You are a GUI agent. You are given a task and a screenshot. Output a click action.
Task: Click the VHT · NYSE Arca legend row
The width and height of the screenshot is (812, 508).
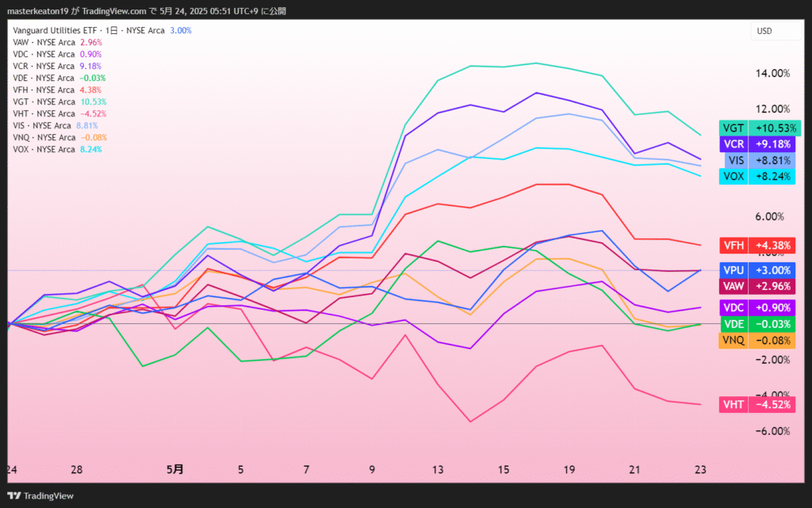(x=59, y=114)
